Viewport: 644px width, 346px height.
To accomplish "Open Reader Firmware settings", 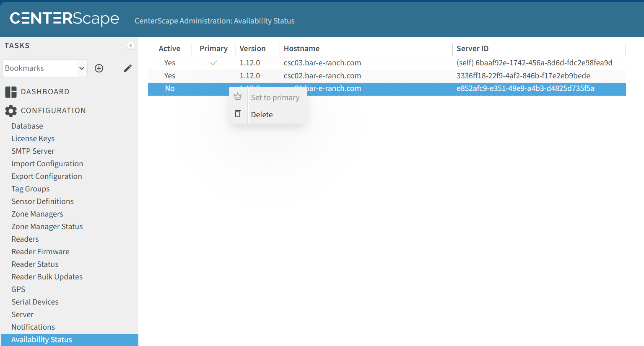I will [40, 252].
